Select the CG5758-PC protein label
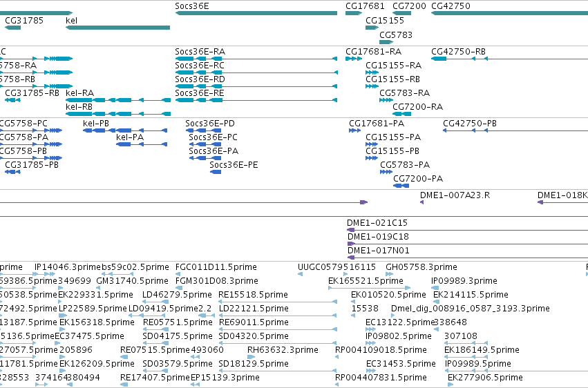Viewport: 588px width, 388px height. pos(23,123)
